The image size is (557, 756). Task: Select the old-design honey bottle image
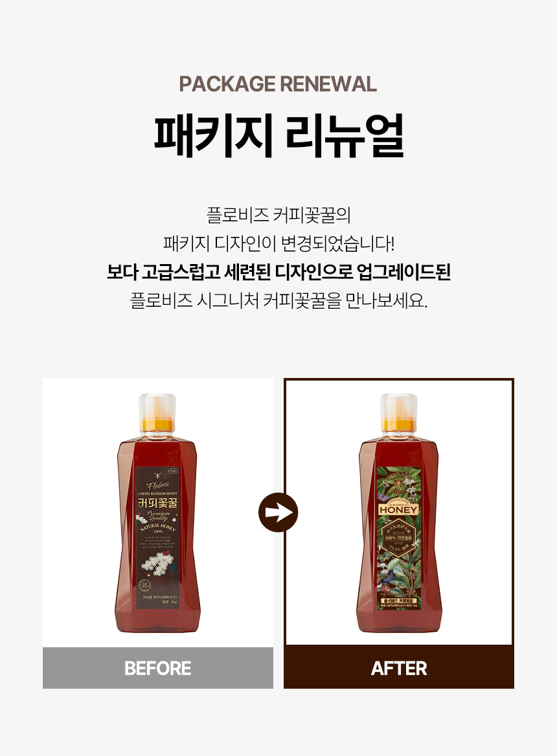157,513
